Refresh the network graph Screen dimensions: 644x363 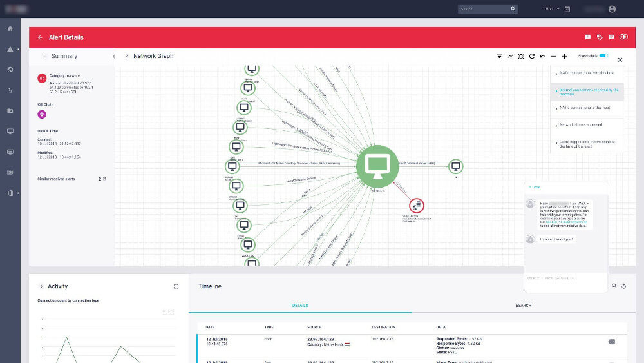tap(532, 57)
